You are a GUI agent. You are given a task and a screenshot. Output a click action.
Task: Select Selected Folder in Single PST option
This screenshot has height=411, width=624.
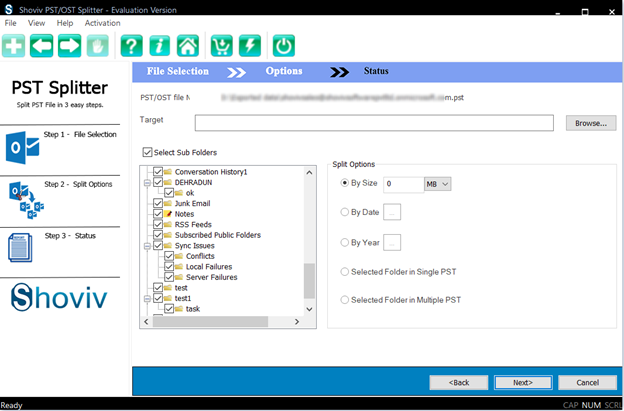pyautogui.click(x=345, y=272)
